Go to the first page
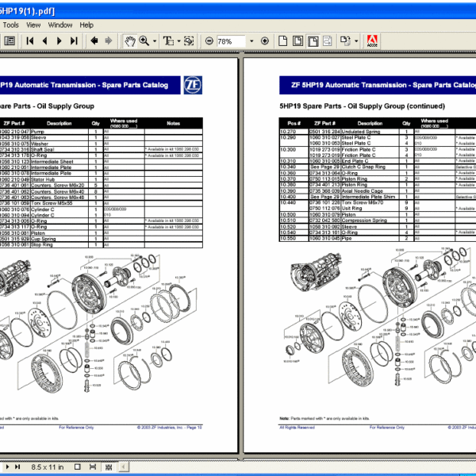This screenshot has width=476, height=476. 30,40
